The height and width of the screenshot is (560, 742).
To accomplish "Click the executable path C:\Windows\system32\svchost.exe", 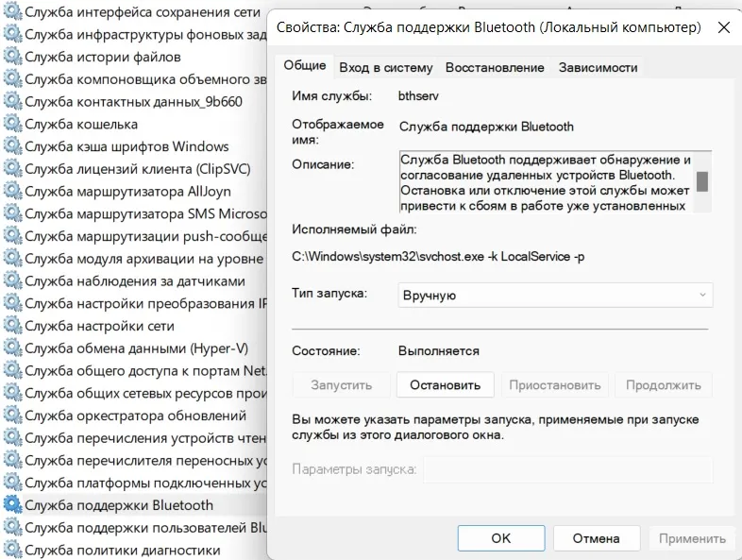I will [x=438, y=257].
